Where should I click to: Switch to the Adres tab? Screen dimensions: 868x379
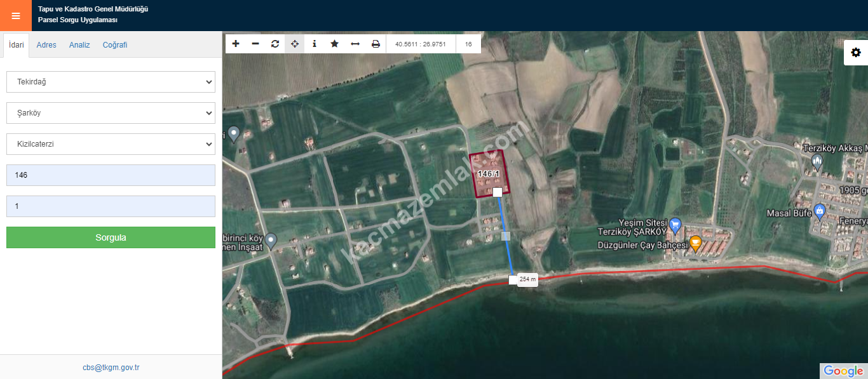pos(46,45)
